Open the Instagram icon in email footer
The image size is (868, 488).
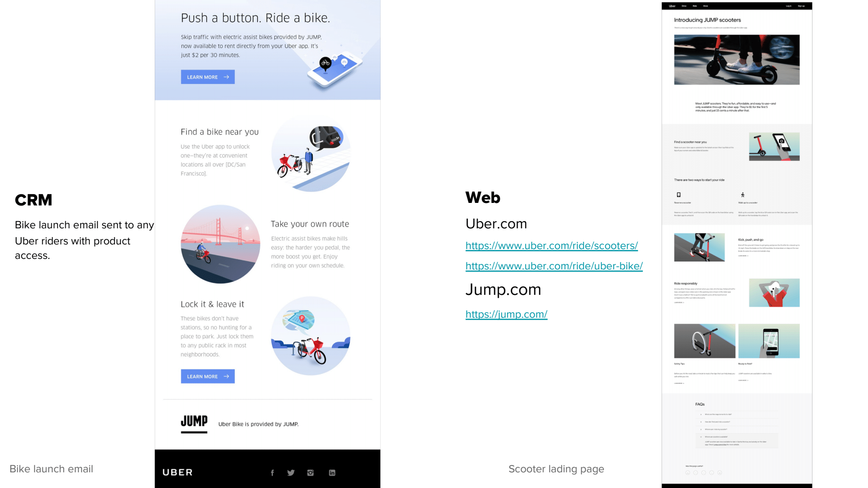[x=311, y=473]
